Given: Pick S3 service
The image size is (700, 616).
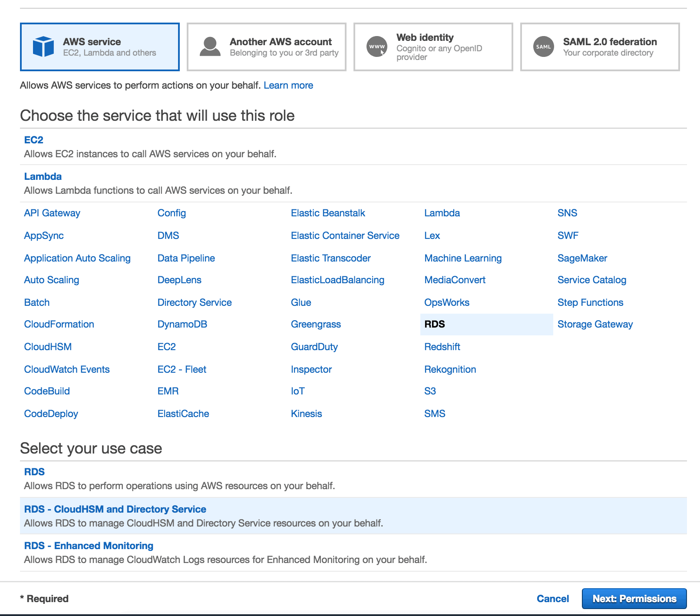Looking at the screenshot, I should click(430, 391).
